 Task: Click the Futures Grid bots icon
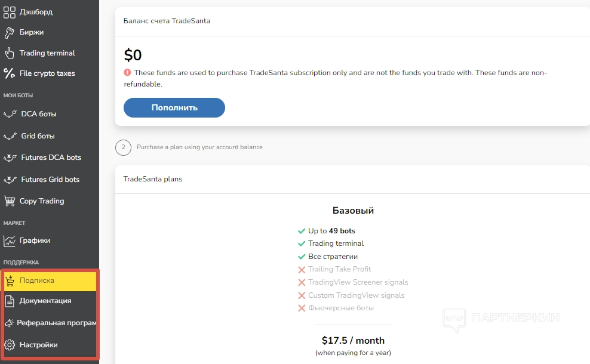10,180
